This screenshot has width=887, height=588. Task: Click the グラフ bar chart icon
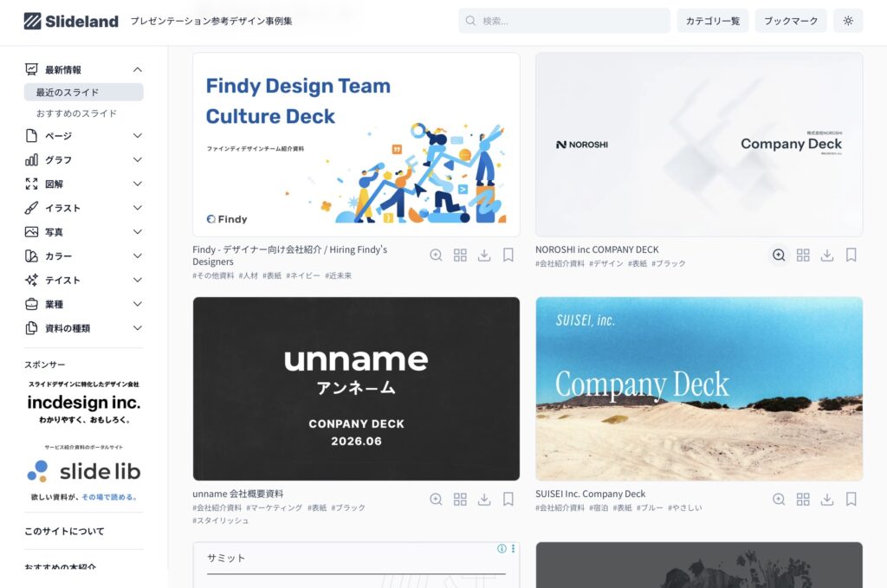click(x=32, y=160)
